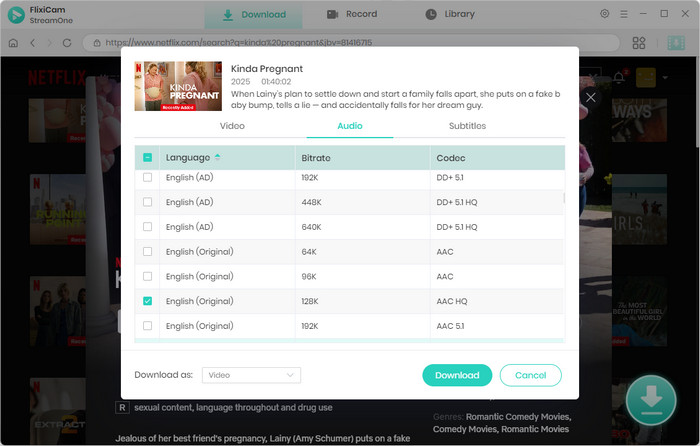Click the Language column header label
The width and height of the screenshot is (700, 446).
point(188,158)
